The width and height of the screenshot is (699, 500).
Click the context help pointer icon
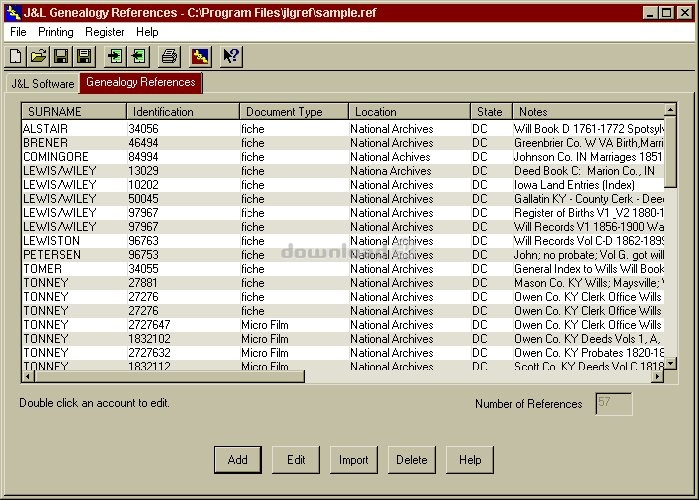pos(230,56)
